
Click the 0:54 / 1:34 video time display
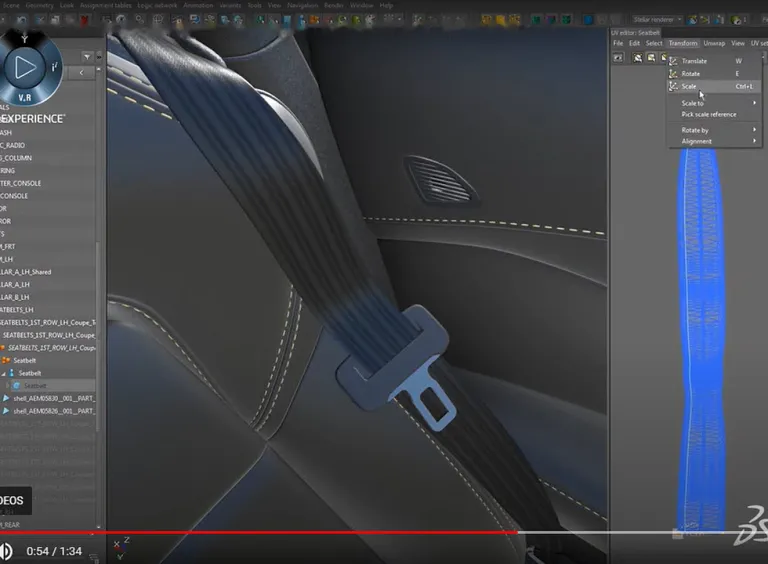54,551
